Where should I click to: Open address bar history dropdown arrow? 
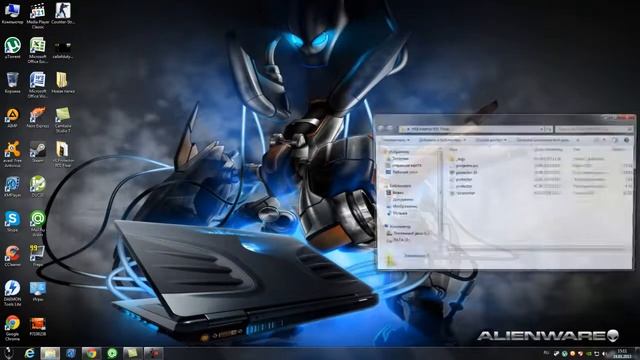542,129
